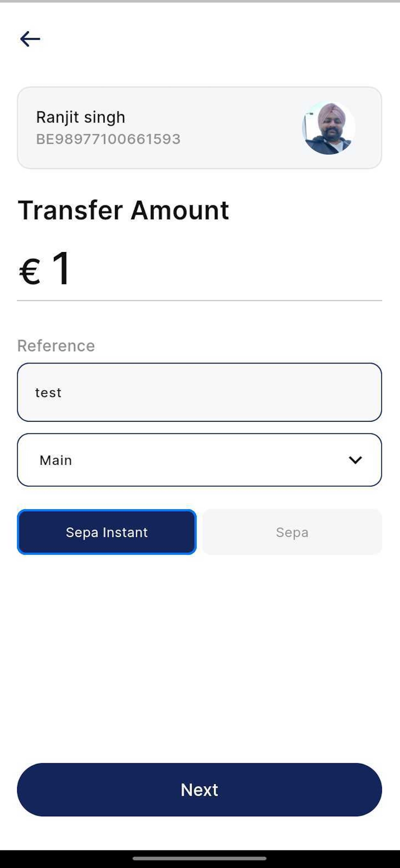Tap the recipient name Ranjit singh
Viewport: 400px width, 868px height.
click(x=81, y=117)
